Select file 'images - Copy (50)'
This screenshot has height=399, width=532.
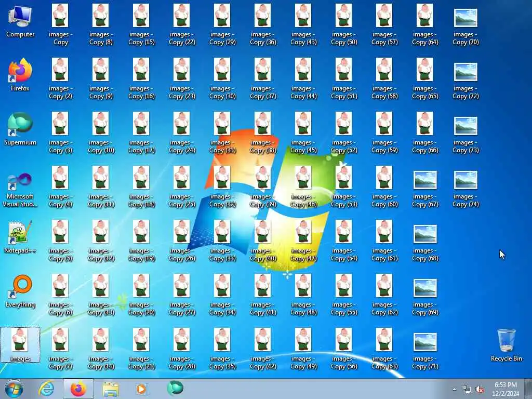[344, 25]
